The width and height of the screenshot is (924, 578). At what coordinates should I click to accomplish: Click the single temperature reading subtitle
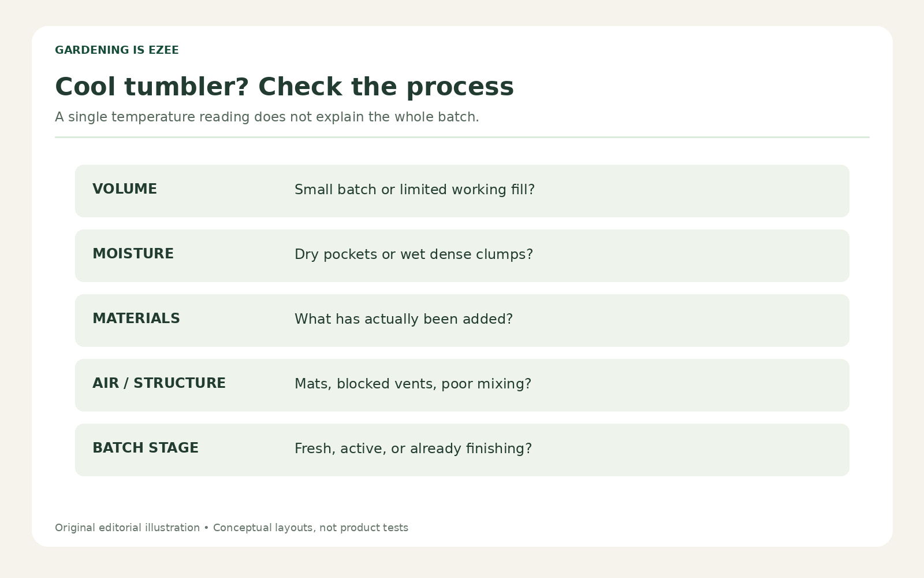pos(267,117)
